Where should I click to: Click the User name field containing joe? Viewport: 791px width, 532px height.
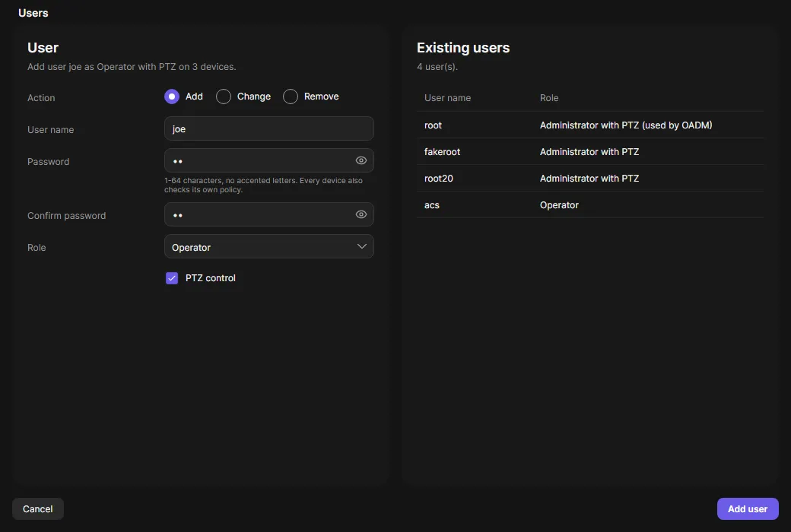tap(269, 128)
